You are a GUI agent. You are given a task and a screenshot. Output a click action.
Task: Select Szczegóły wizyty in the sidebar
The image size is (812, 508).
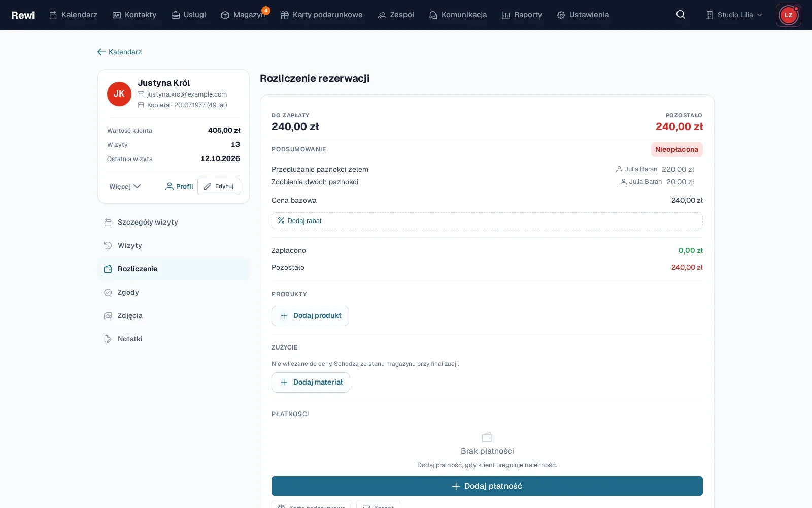(174, 222)
